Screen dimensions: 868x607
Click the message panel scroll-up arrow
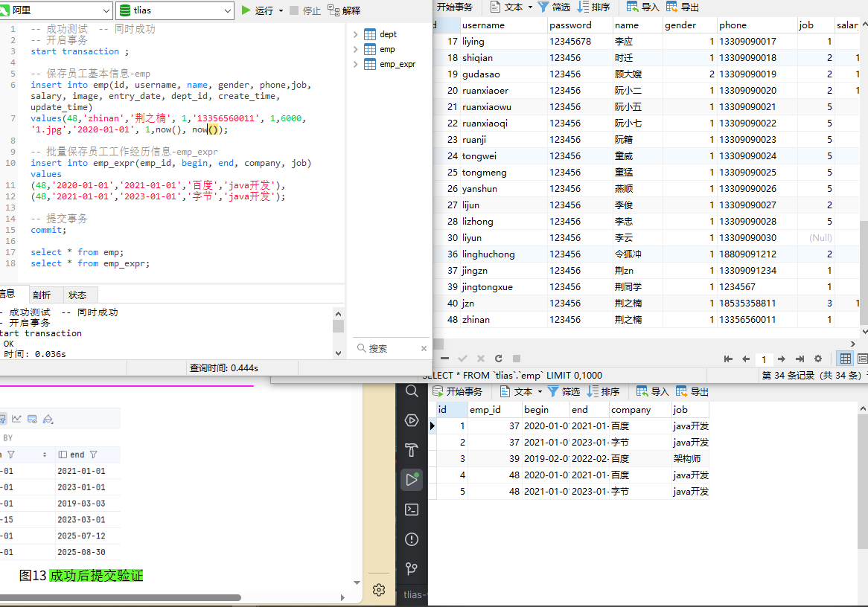(338, 313)
